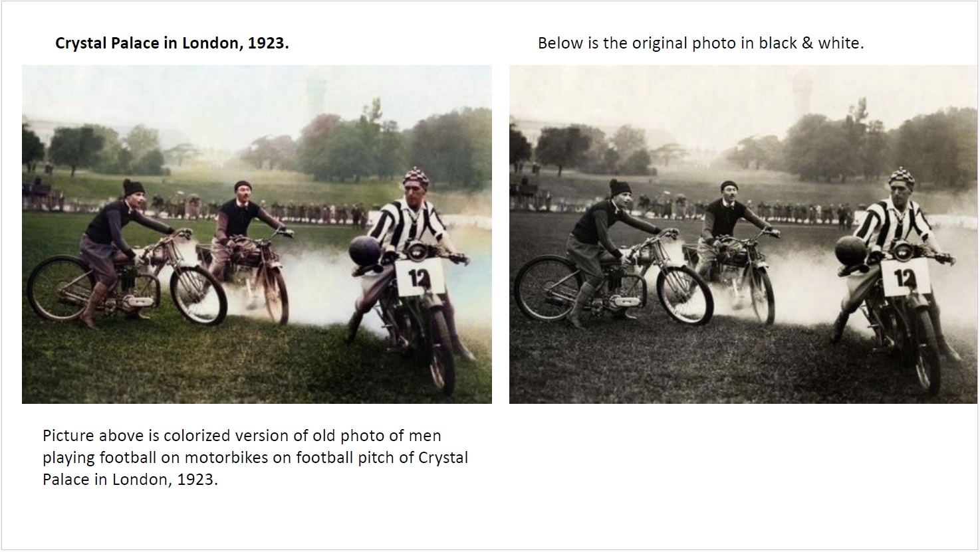Click the checkered cap in the colorized photo
This screenshot has height=552, width=980.
tap(416, 177)
